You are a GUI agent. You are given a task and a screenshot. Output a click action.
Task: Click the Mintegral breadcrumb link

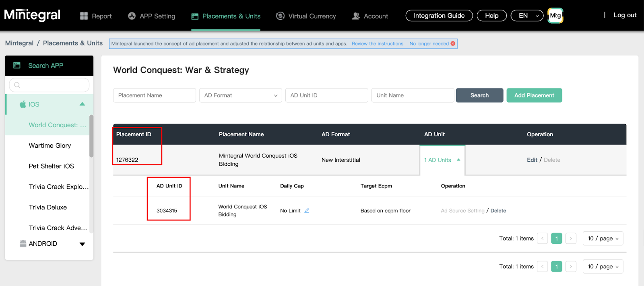coord(19,43)
